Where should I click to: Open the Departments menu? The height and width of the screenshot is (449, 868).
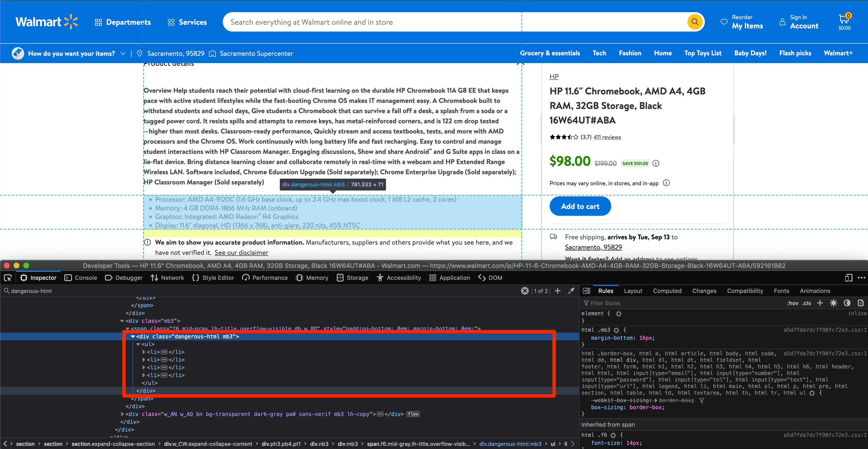coord(123,22)
